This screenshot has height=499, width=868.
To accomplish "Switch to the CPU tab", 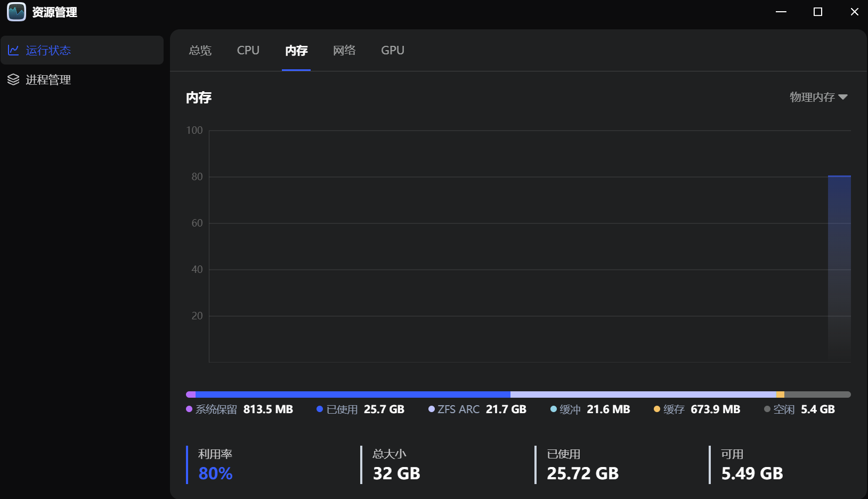I will pos(248,50).
